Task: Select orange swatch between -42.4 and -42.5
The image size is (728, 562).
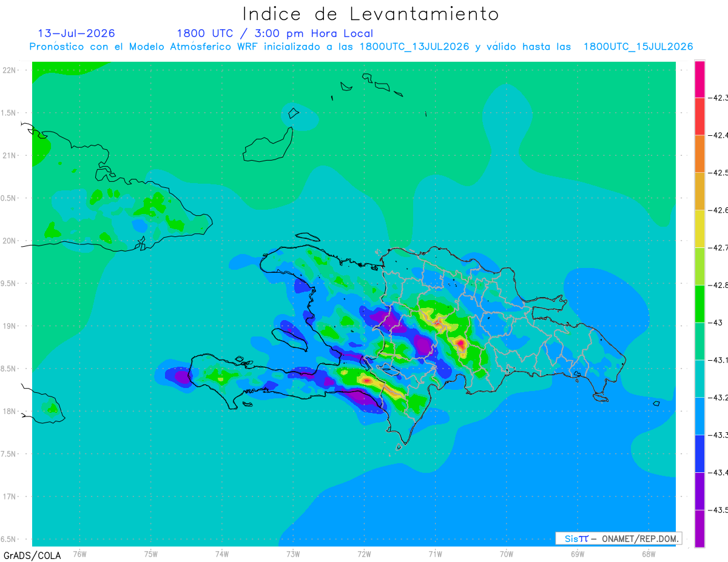Action: click(699, 153)
